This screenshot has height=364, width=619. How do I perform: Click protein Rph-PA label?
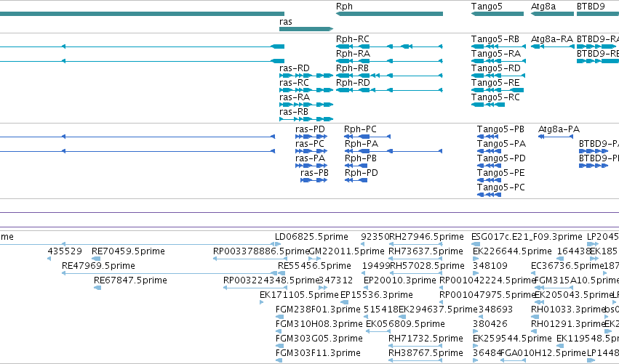[x=362, y=144]
